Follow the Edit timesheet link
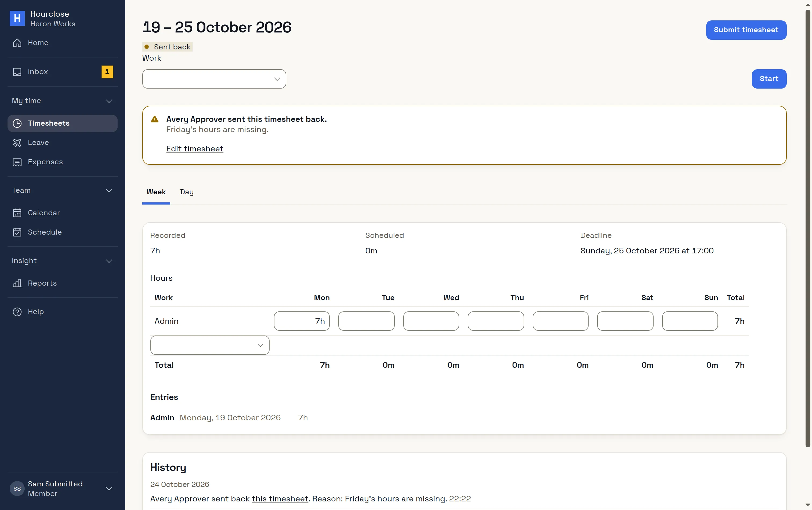 coord(195,149)
